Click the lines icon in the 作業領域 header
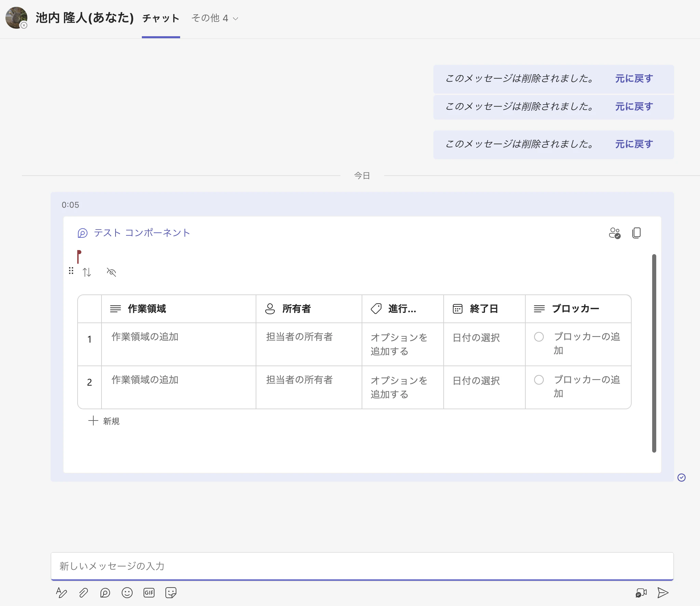The width and height of the screenshot is (700, 606). coord(116,309)
